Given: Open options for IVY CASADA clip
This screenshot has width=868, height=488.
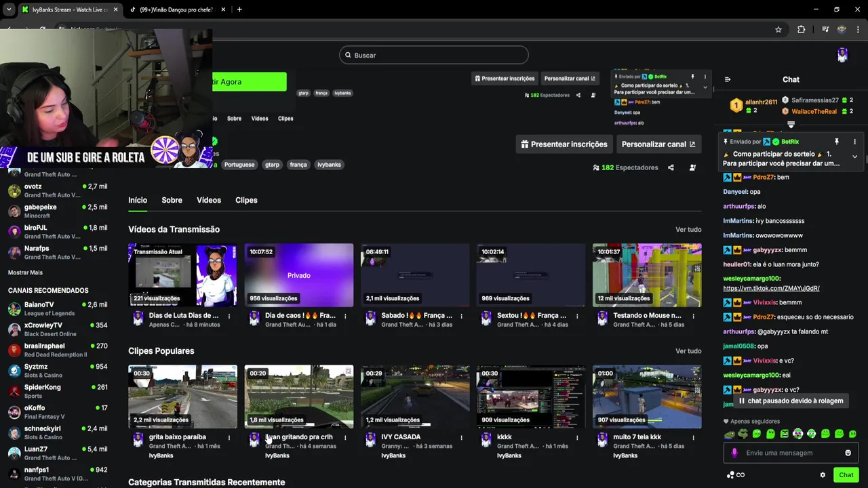Looking at the screenshot, I should click(461, 438).
